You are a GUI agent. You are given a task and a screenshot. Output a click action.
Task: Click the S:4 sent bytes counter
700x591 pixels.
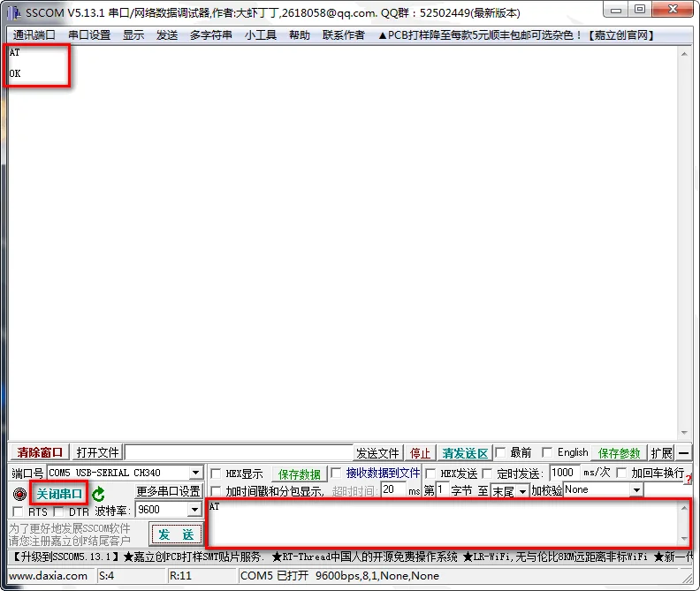(106, 576)
